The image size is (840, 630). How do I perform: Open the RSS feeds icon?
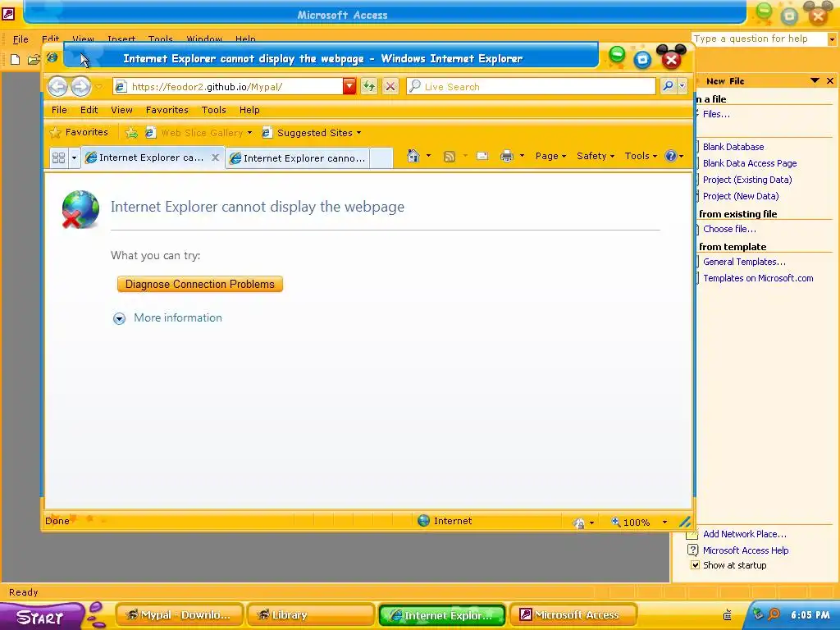coord(450,157)
